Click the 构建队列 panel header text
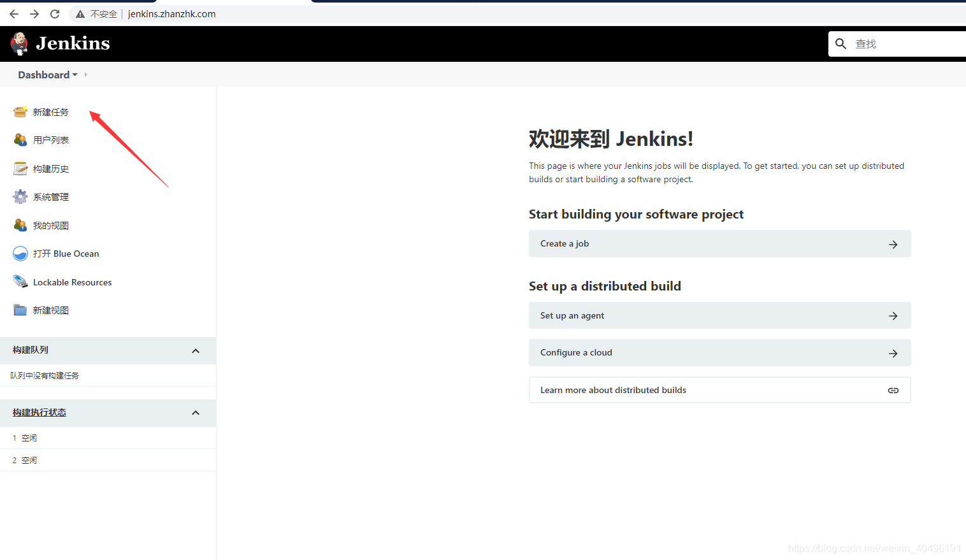The height and width of the screenshot is (560, 966). click(31, 350)
